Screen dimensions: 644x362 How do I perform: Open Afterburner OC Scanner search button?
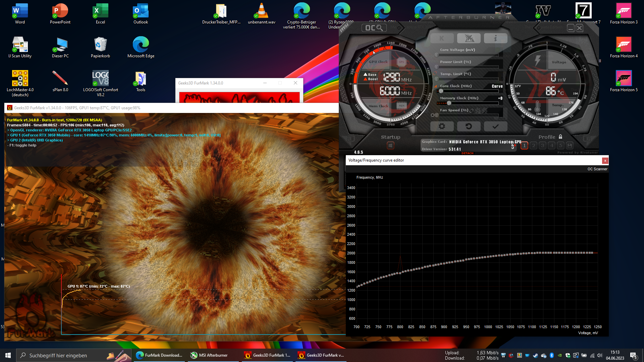pos(374,28)
